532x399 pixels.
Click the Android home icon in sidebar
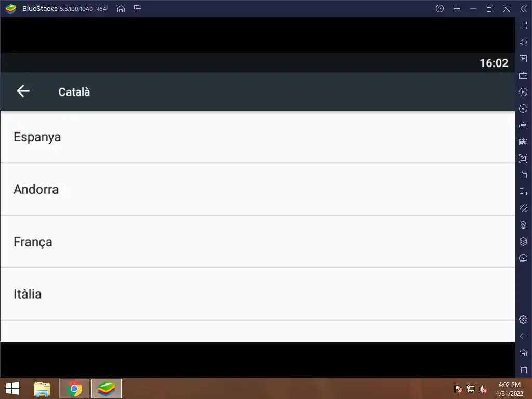click(523, 353)
